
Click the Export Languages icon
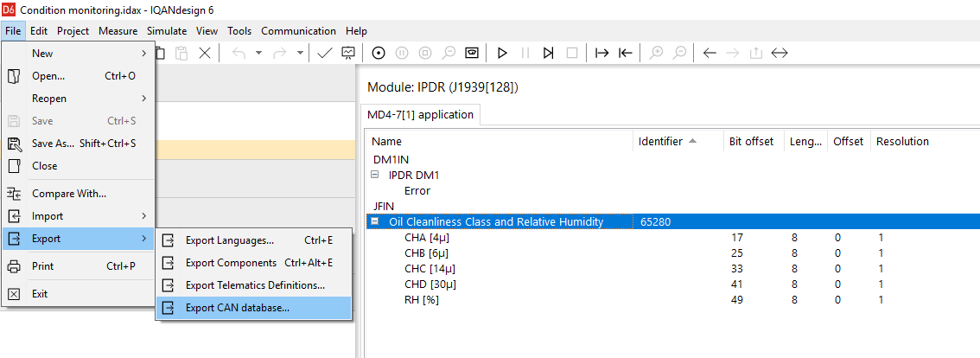(x=169, y=240)
